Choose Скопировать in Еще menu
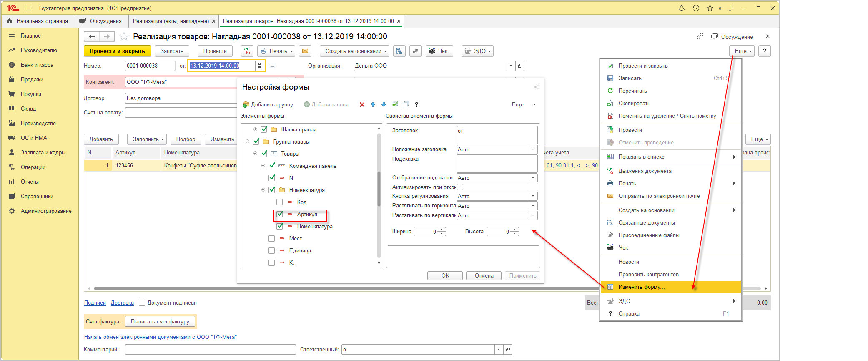Screen dimensions: 868x361 [671, 103]
